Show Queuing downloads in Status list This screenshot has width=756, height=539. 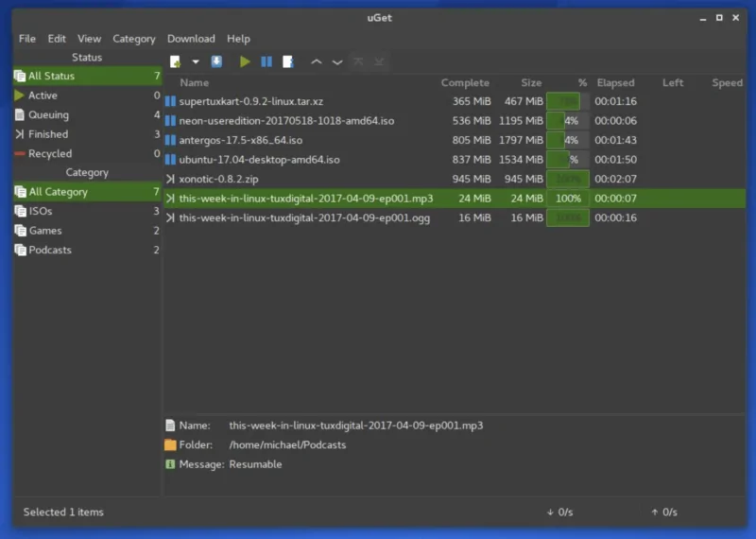pyautogui.click(x=87, y=114)
